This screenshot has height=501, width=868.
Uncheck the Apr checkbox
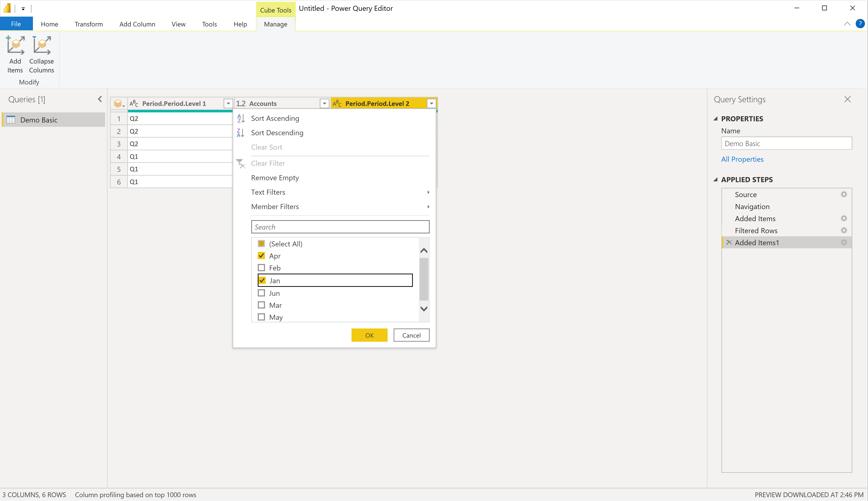click(261, 256)
